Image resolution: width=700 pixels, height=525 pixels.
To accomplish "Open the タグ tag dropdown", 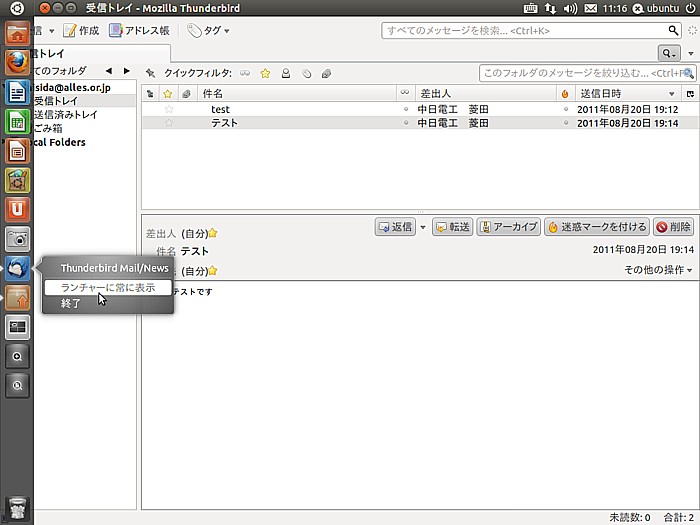I will click(x=208, y=30).
